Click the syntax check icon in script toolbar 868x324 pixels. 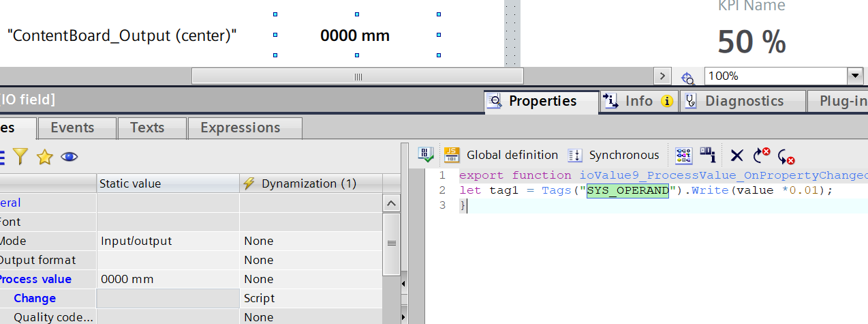pyautogui.click(x=427, y=156)
